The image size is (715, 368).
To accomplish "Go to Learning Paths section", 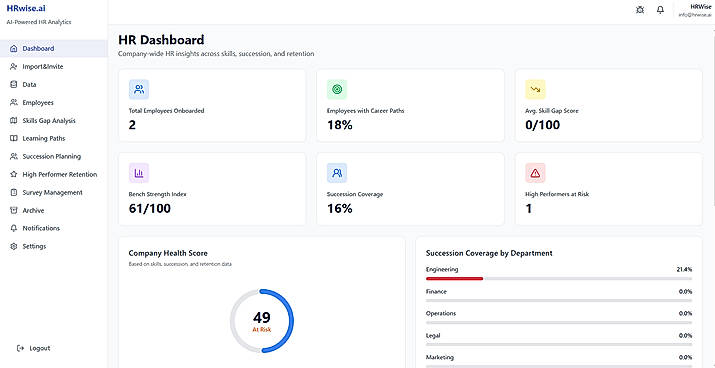I will tap(53, 138).
